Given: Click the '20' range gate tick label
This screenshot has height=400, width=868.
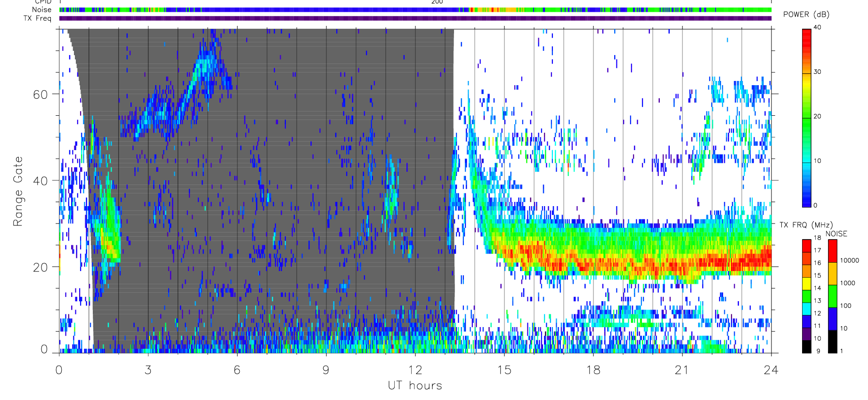Looking at the screenshot, I should point(40,267).
